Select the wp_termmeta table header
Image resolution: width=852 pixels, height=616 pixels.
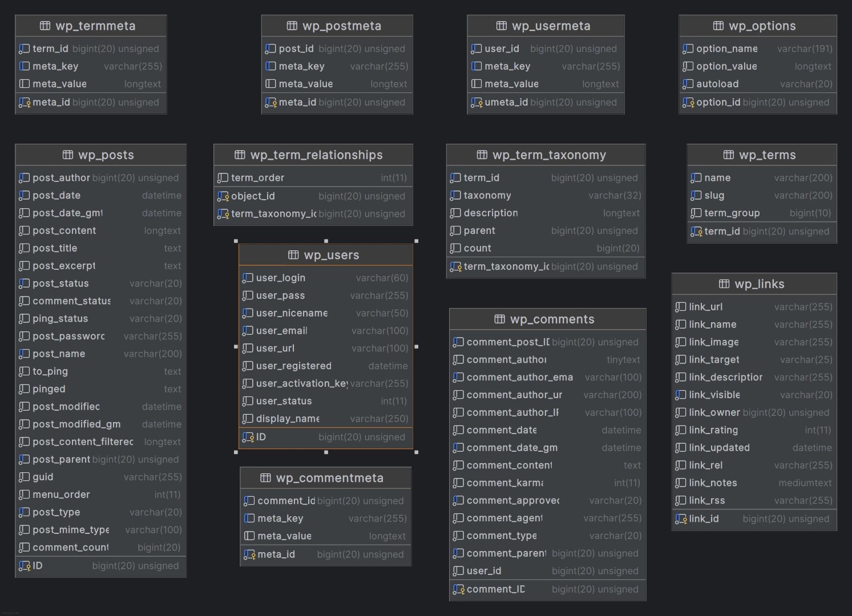91,26
